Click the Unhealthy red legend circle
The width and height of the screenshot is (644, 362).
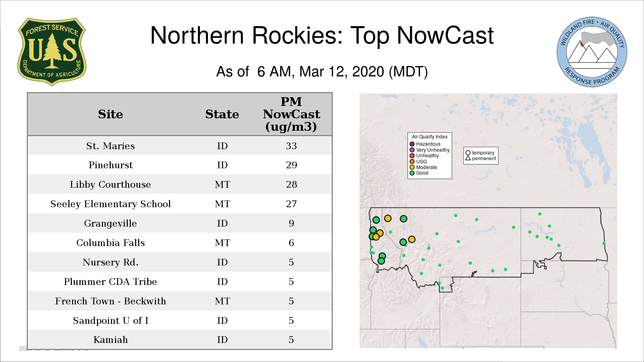pos(412,156)
